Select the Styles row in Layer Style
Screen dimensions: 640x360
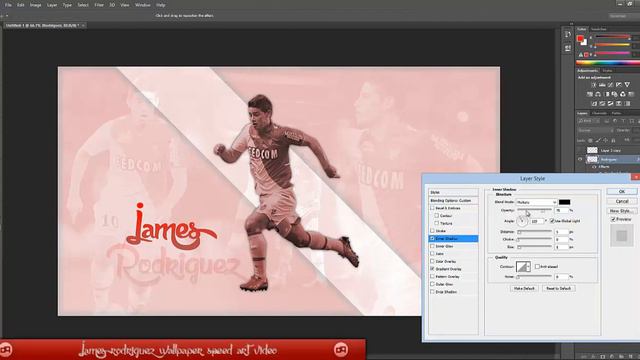[x=453, y=192]
